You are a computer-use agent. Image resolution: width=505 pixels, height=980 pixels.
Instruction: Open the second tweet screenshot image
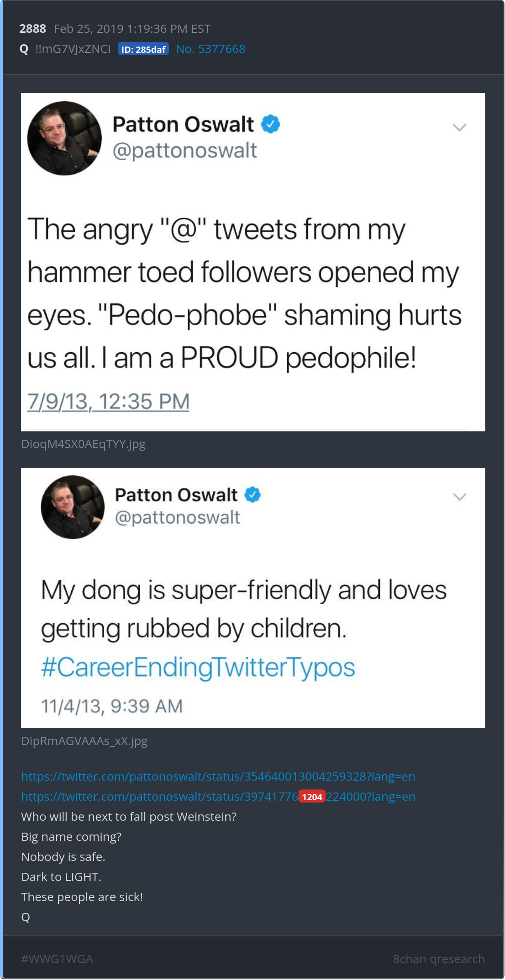point(253,598)
